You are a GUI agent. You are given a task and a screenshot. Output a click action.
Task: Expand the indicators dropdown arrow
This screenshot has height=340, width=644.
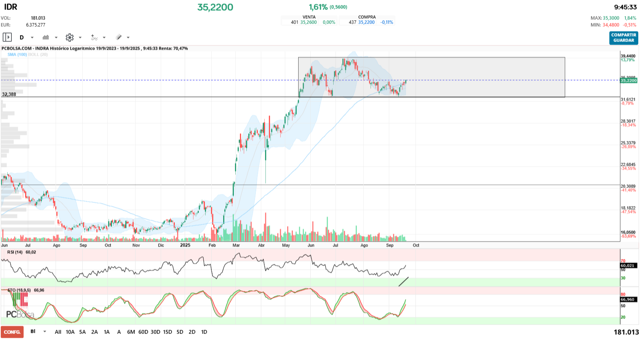pos(104,37)
